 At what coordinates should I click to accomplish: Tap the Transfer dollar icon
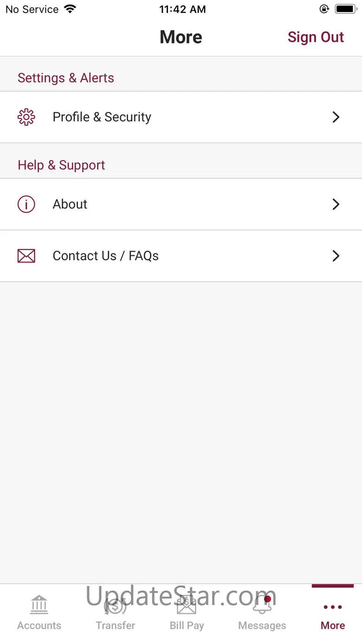point(115,605)
